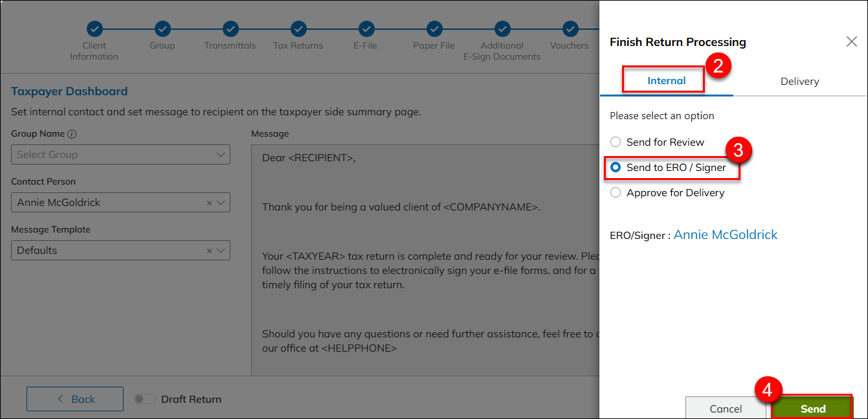868x419 pixels.
Task: Expand the Contact Person dropdown arrow
Action: tap(221, 203)
